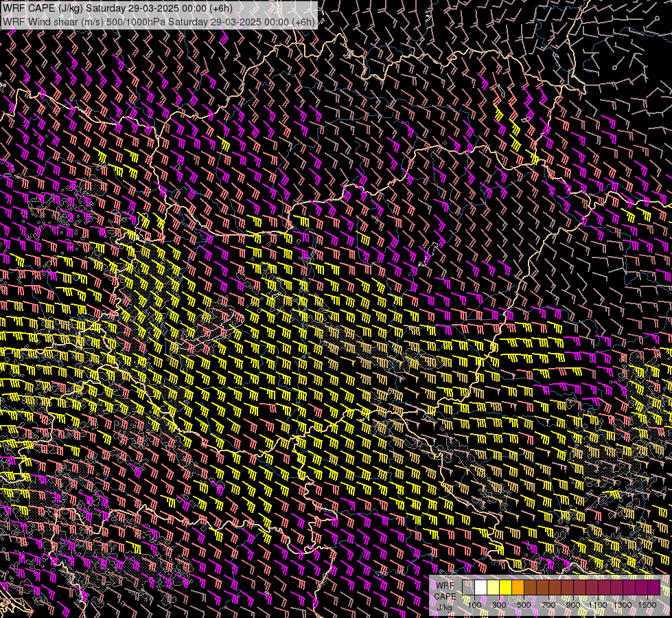The height and width of the screenshot is (618, 672).
Task: Select the pale yellow CAPE legend swatch
Action: [x=493, y=587]
